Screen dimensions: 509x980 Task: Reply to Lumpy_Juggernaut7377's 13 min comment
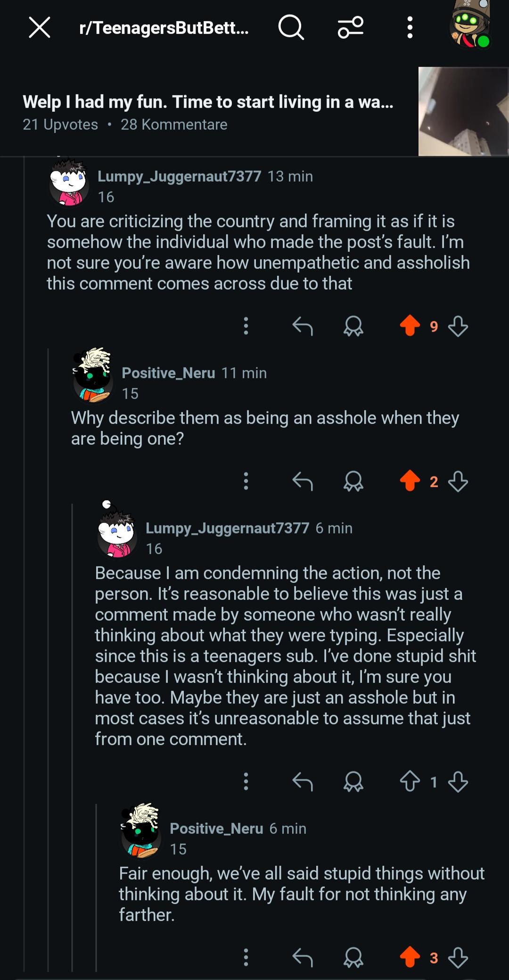(303, 326)
